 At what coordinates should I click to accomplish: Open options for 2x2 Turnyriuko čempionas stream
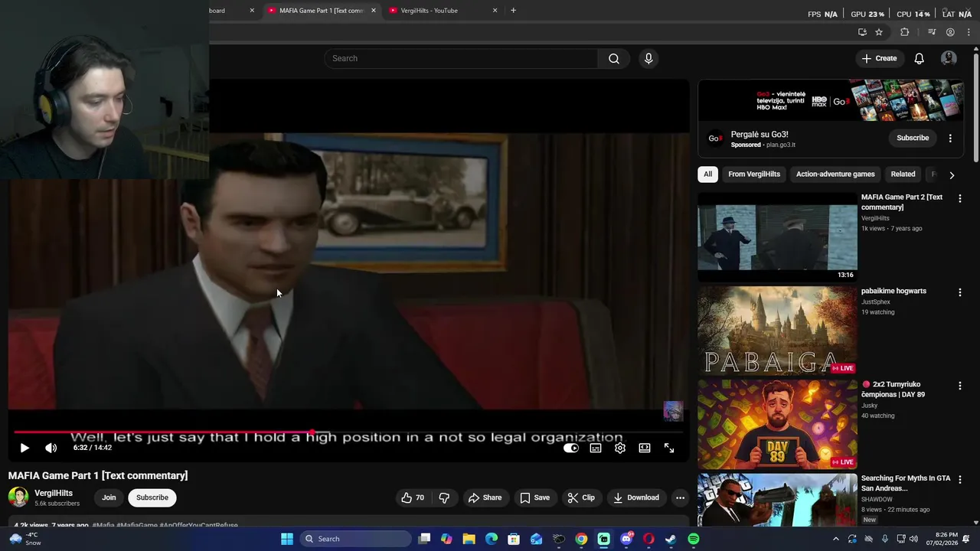[x=959, y=386]
